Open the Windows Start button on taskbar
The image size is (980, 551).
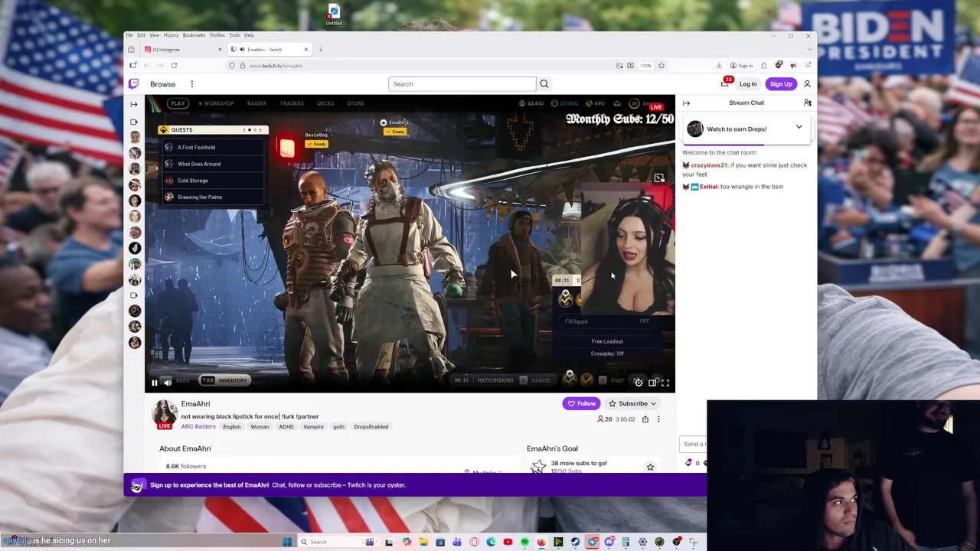coord(287,542)
